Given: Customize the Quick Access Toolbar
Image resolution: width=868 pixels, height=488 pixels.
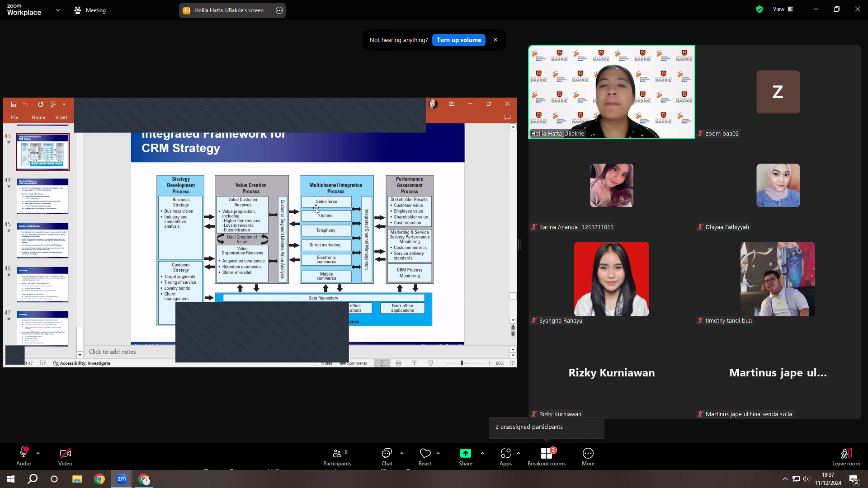Looking at the screenshot, I should coord(64,104).
